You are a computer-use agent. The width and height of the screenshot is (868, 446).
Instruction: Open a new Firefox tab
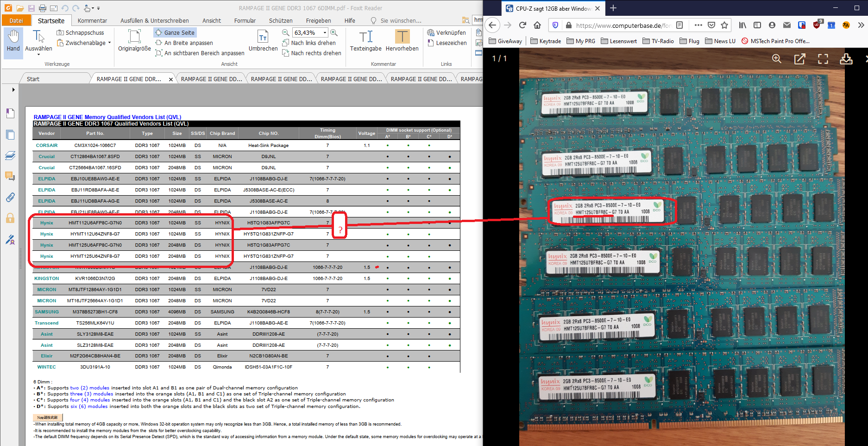pos(613,8)
